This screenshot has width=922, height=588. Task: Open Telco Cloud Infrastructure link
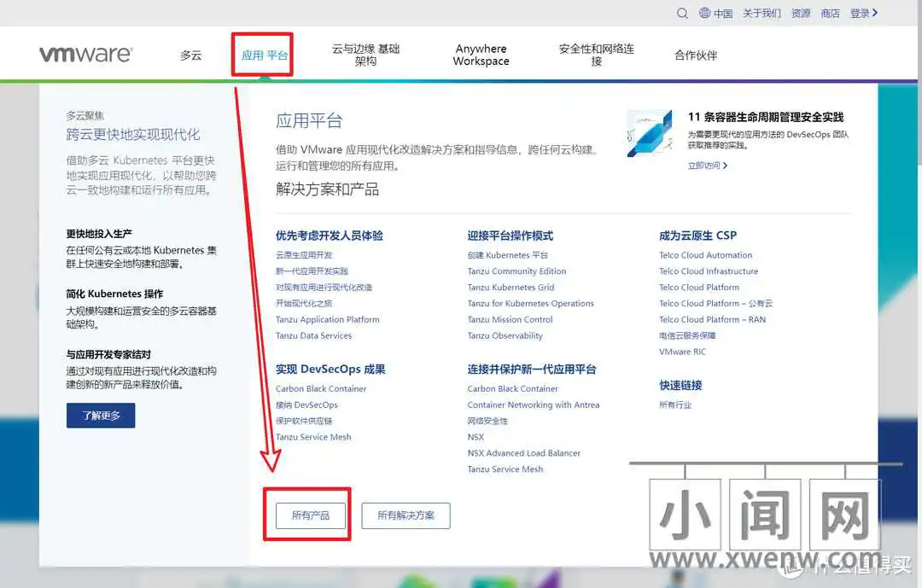click(x=709, y=271)
